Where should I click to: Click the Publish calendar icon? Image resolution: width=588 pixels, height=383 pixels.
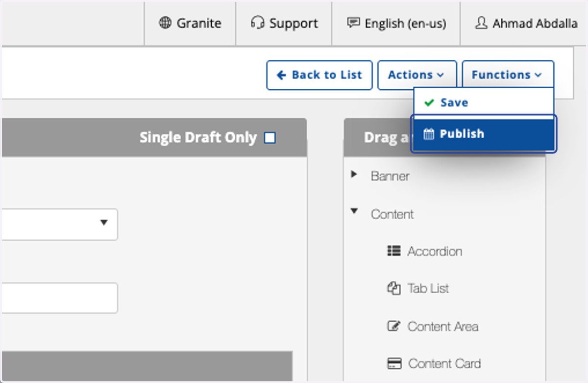pyautogui.click(x=429, y=134)
